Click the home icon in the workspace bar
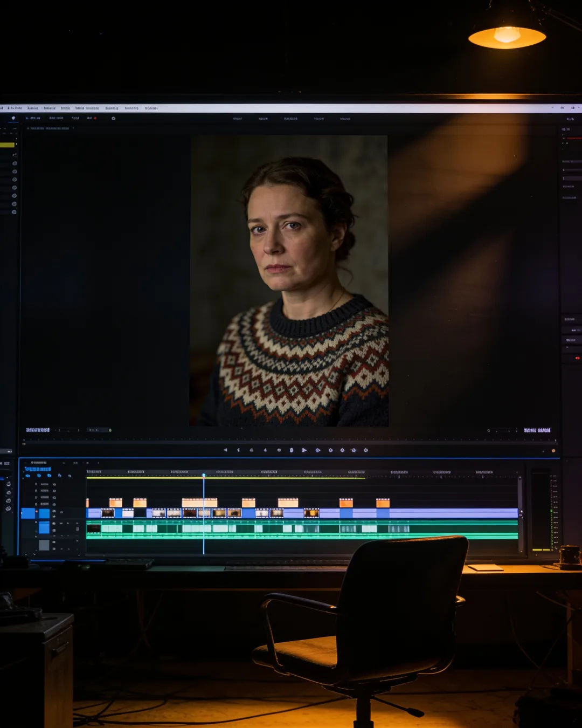582x728 pixels. 13,118
